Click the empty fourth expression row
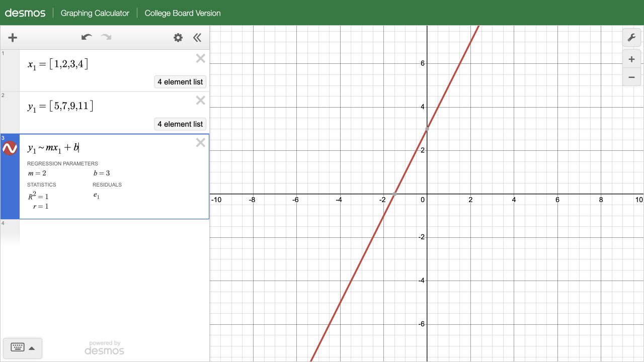The height and width of the screenshot is (362, 644). [114, 231]
